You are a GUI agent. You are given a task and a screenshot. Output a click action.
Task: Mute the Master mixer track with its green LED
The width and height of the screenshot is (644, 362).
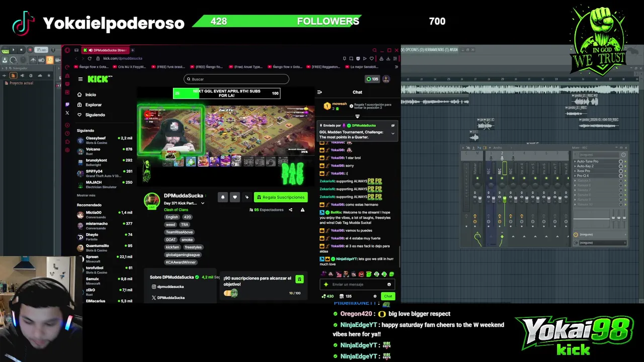[477, 178]
